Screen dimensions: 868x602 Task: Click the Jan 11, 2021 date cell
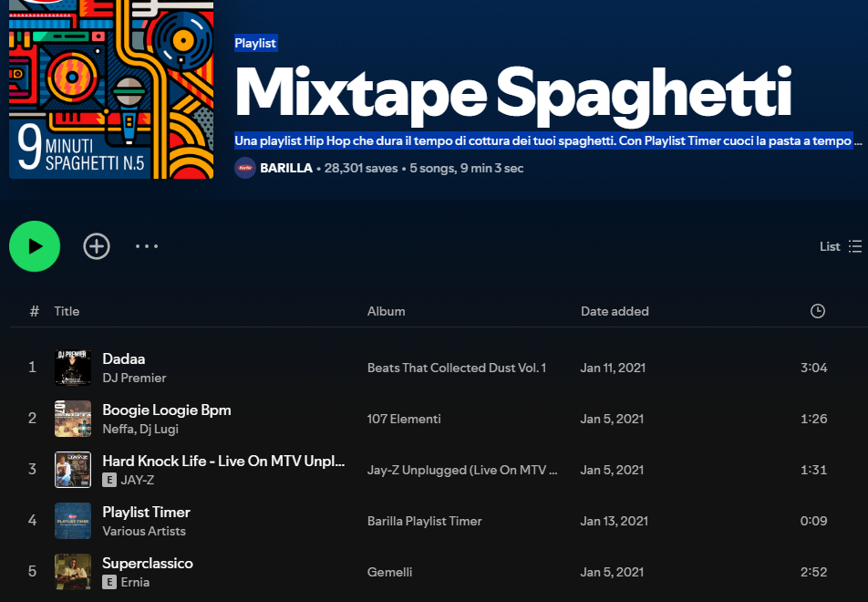(x=613, y=368)
